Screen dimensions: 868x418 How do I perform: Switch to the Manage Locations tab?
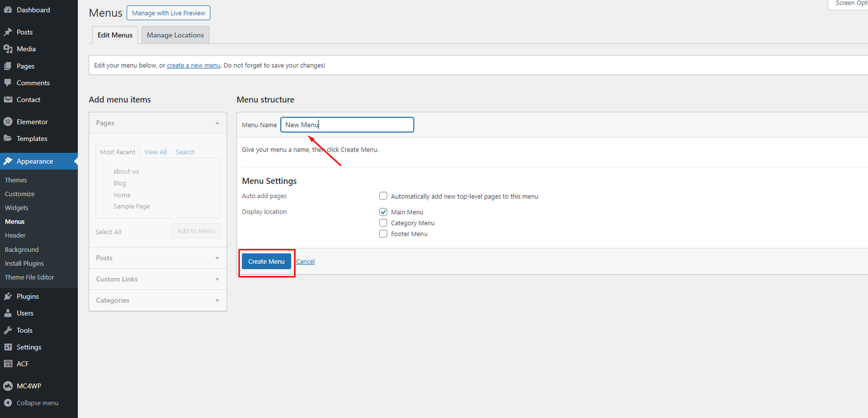(175, 35)
